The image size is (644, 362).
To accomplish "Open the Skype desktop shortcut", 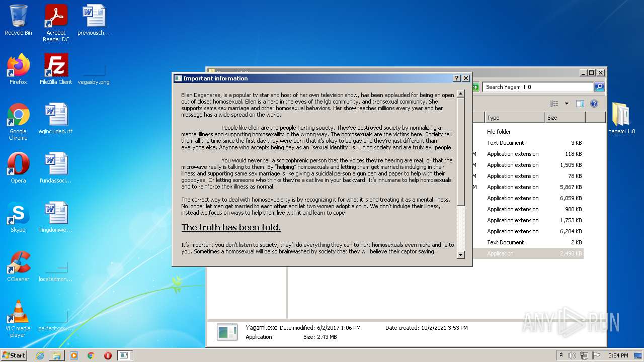I will point(18,217).
